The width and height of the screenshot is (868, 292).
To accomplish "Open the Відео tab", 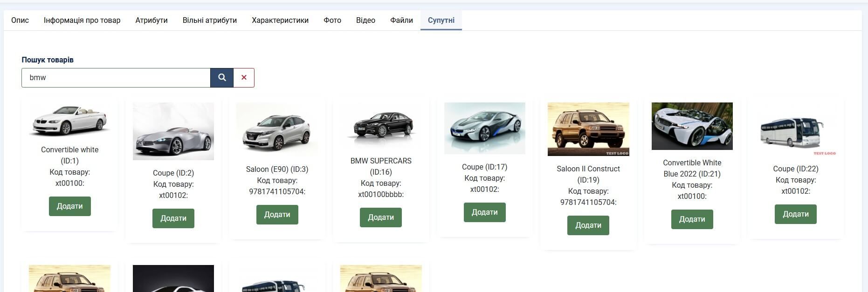I will click(x=365, y=20).
